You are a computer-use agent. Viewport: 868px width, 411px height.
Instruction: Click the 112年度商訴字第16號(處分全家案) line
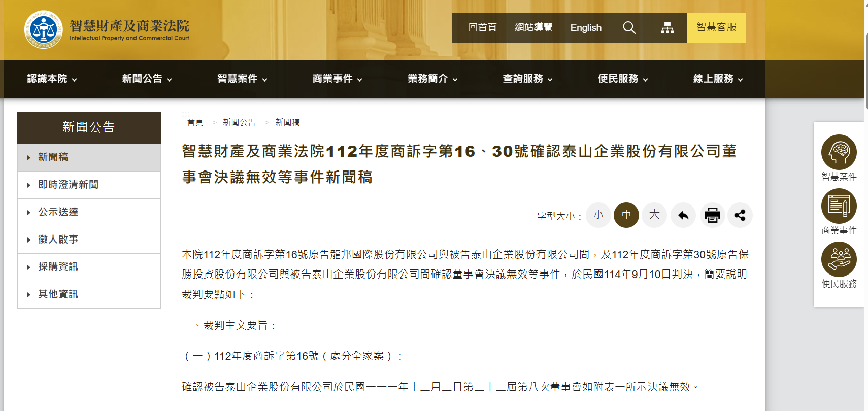click(293, 356)
